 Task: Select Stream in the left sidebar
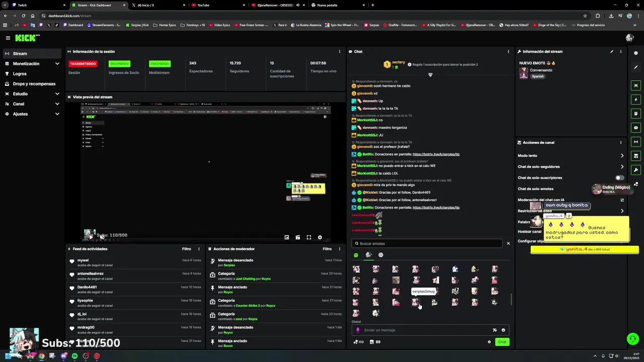coord(31,53)
